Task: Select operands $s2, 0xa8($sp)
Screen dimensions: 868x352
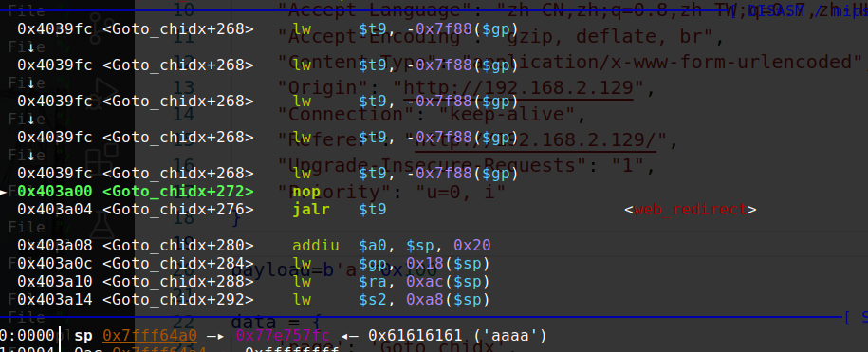Action: pyautogui.click(x=425, y=300)
